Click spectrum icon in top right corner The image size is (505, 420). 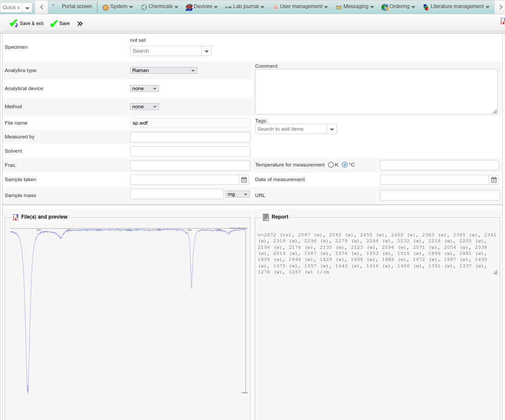(x=502, y=22)
